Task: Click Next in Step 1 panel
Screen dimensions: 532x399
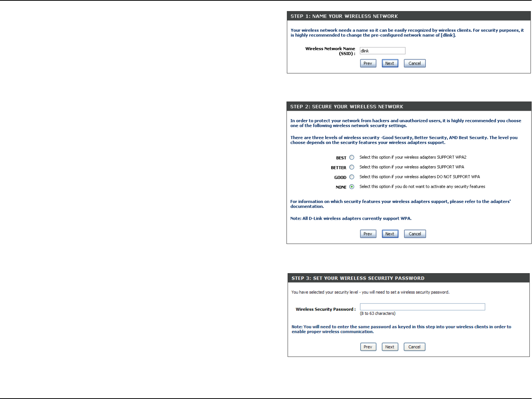Action: 390,63
